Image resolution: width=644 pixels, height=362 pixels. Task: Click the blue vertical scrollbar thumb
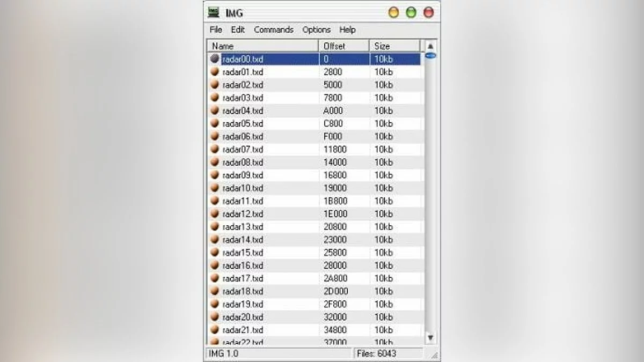(x=430, y=55)
